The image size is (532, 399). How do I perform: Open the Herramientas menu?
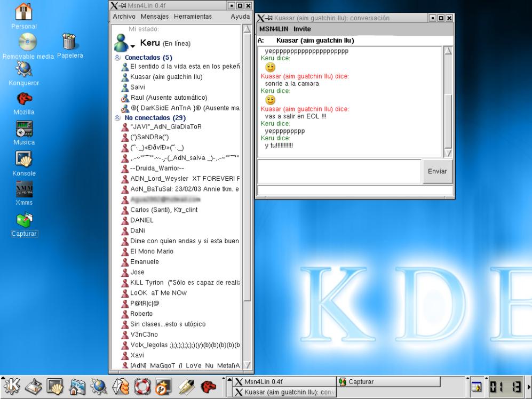193,17
